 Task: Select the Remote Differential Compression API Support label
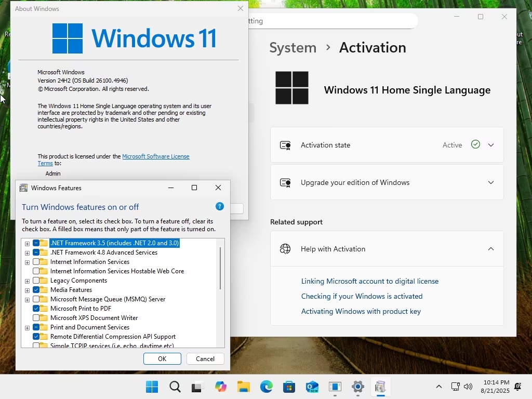point(113,337)
